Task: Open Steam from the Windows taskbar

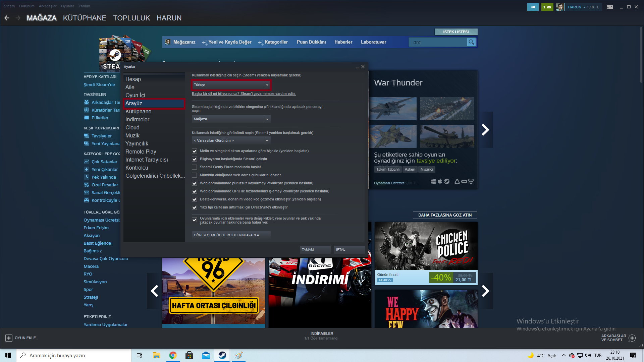Action: (x=222, y=355)
